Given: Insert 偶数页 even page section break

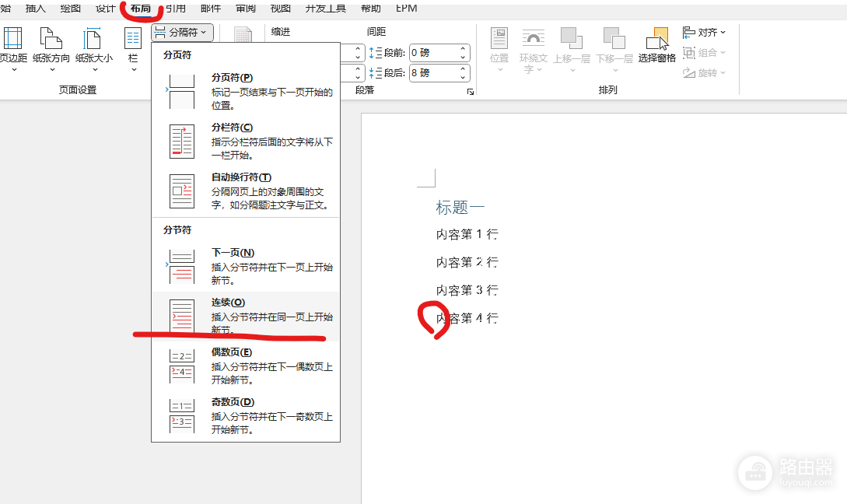Looking at the screenshot, I should tap(246, 366).
